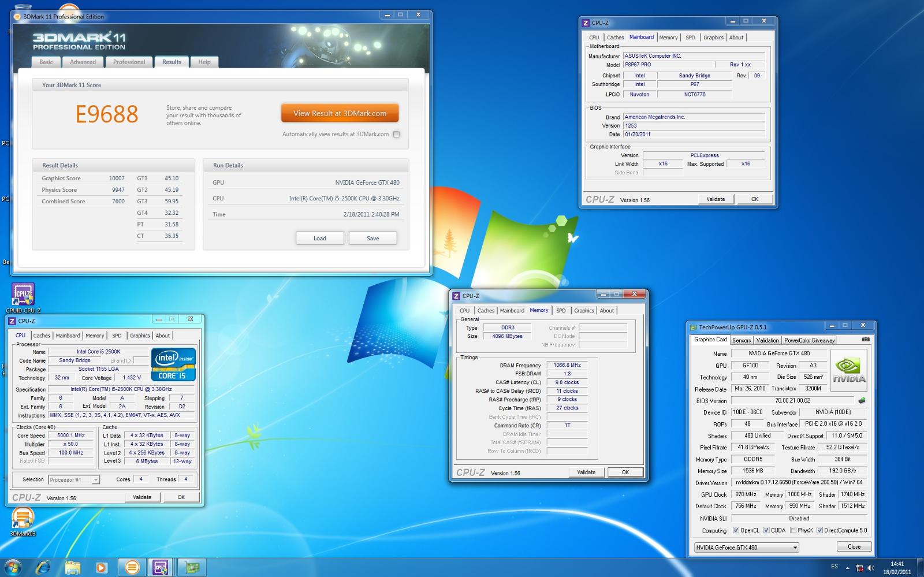Open the Professional tab in 3DMark
This screenshot has height=577, width=924.
tap(129, 62)
